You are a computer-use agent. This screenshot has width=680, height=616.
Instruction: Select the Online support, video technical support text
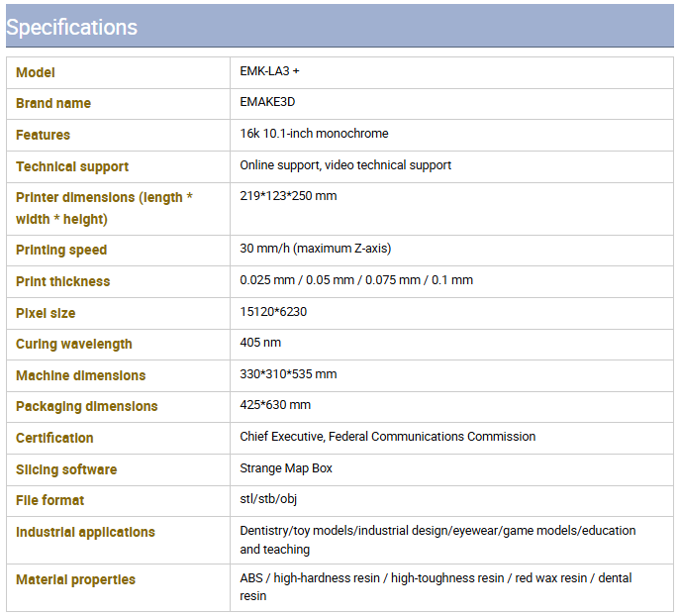pyautogui.click(x=345, y=165)
